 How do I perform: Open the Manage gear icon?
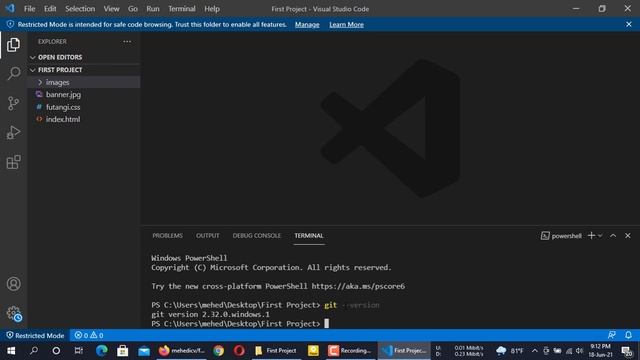click(13, 313)
